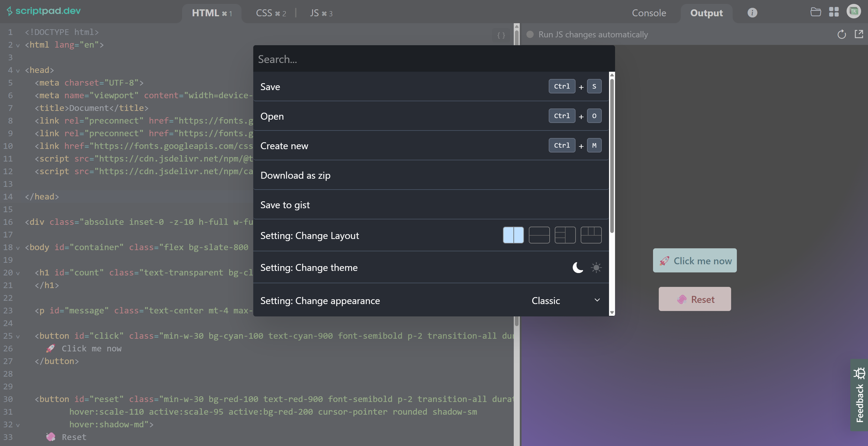This screenshot has width=868, height=446.
Task: Choose the top-split layout icon
Action: coord(591,235)
